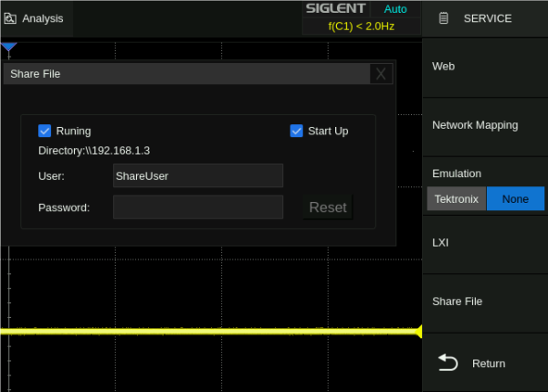Close the Share File dialog
This screenshot has width=548, height=392.
(381, 74)
